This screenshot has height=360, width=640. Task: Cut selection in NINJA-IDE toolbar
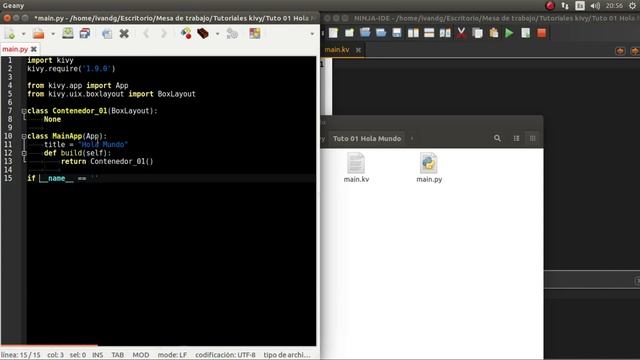[x=461, y=33]
